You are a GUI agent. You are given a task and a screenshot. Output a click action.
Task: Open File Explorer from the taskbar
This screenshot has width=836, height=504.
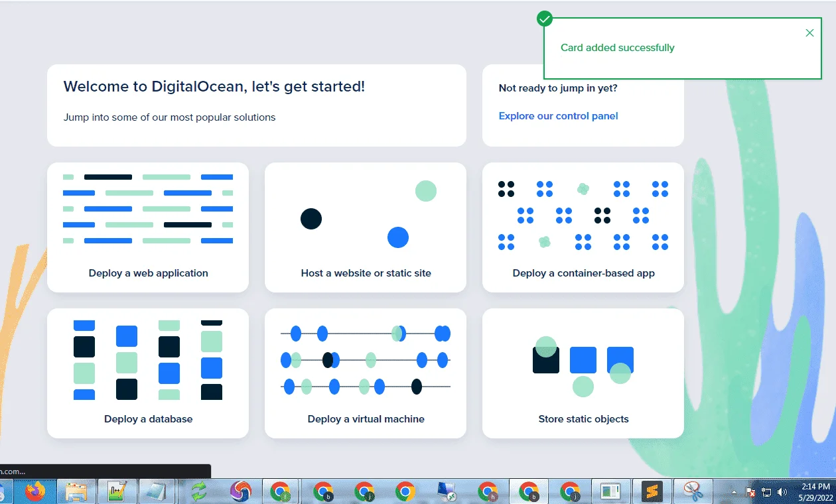tap(76, 491)
